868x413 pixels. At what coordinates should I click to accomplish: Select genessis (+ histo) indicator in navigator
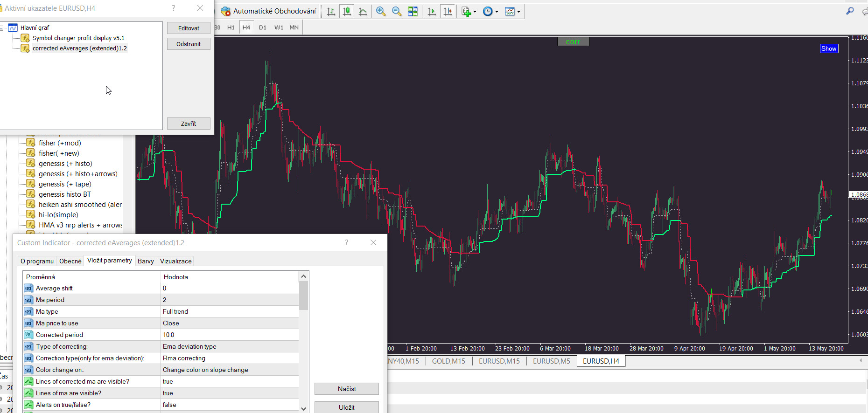pyautogui.click(x=65, y=164)
